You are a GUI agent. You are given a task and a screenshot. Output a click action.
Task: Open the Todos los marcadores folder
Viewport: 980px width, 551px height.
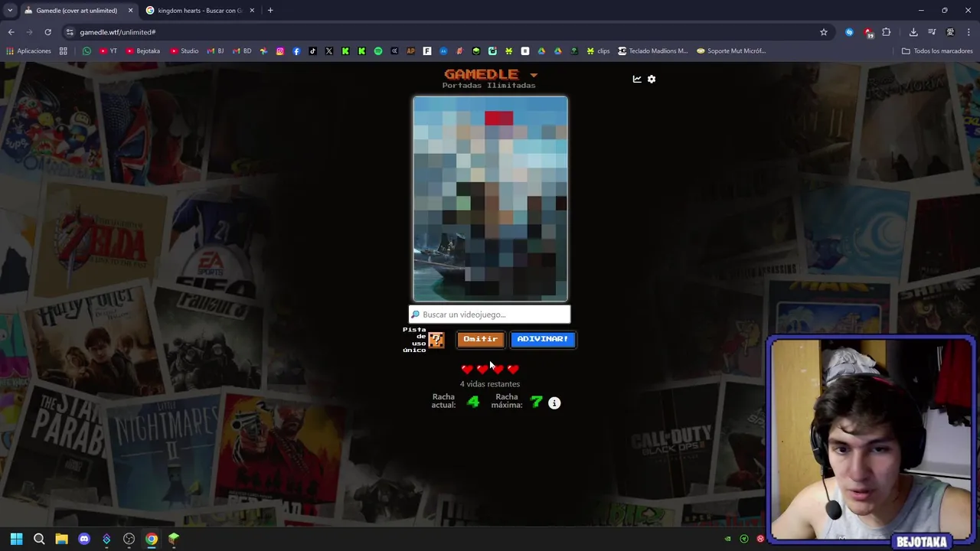click(937, 51)
